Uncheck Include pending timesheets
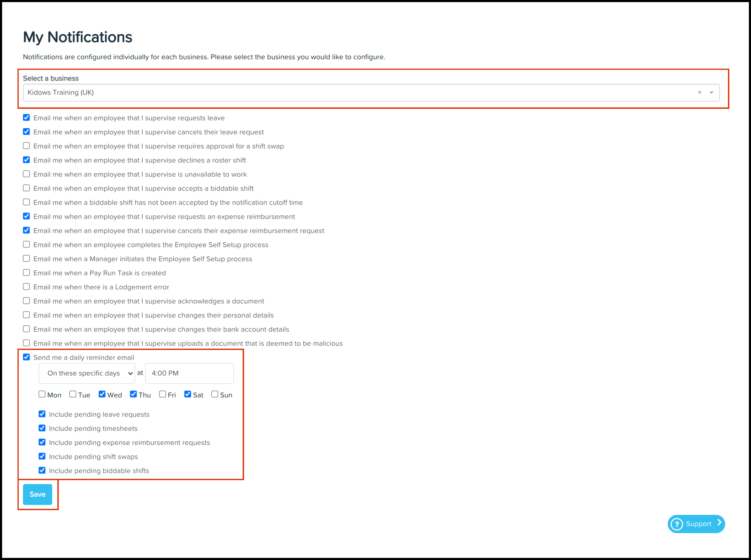Viewport: 751px width, 560px height. pyautogui.click(x=42, y=428)
